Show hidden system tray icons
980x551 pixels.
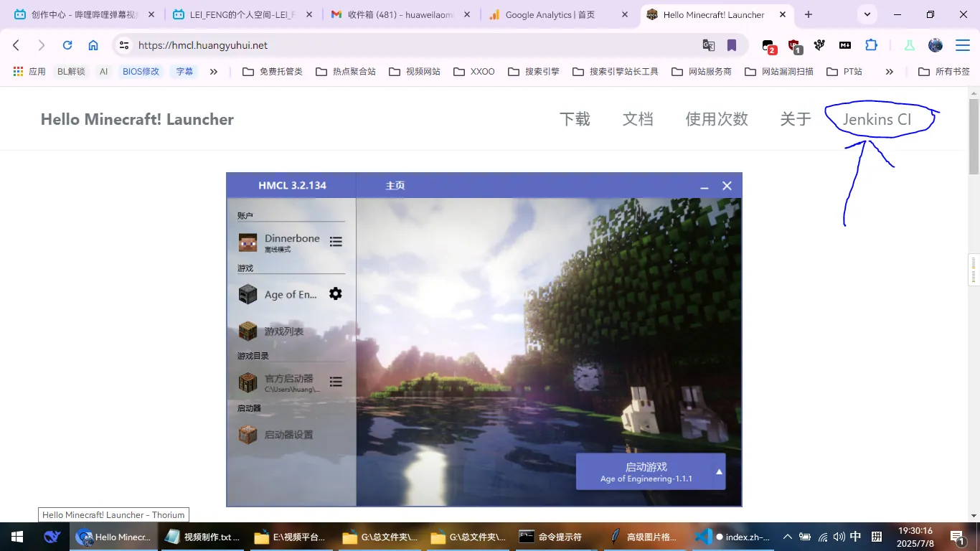(x=787, y=537)
